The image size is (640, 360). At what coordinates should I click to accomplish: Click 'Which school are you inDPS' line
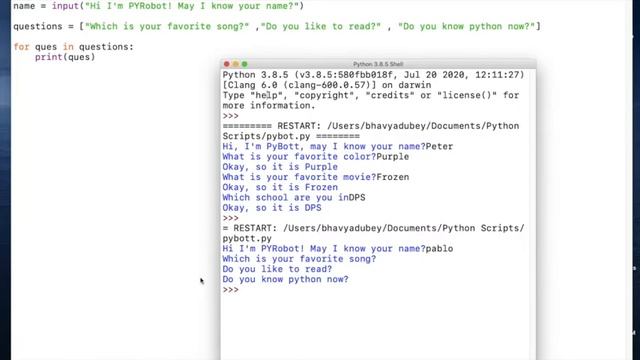point(294,198)
